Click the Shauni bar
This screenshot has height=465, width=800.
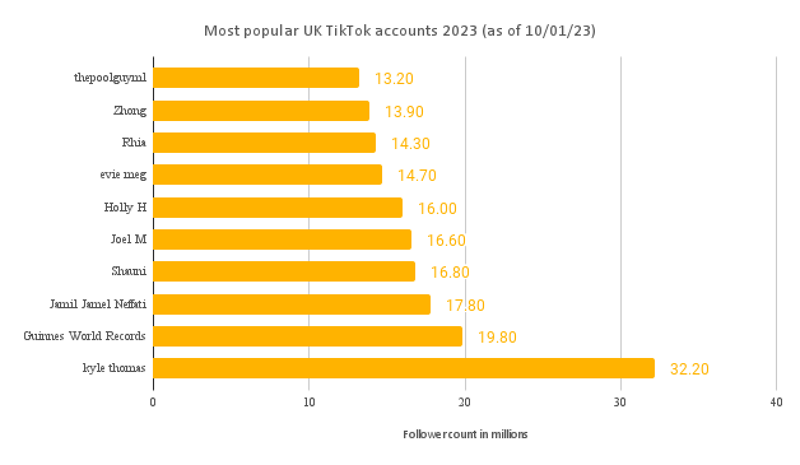click(x=283, y=271)
